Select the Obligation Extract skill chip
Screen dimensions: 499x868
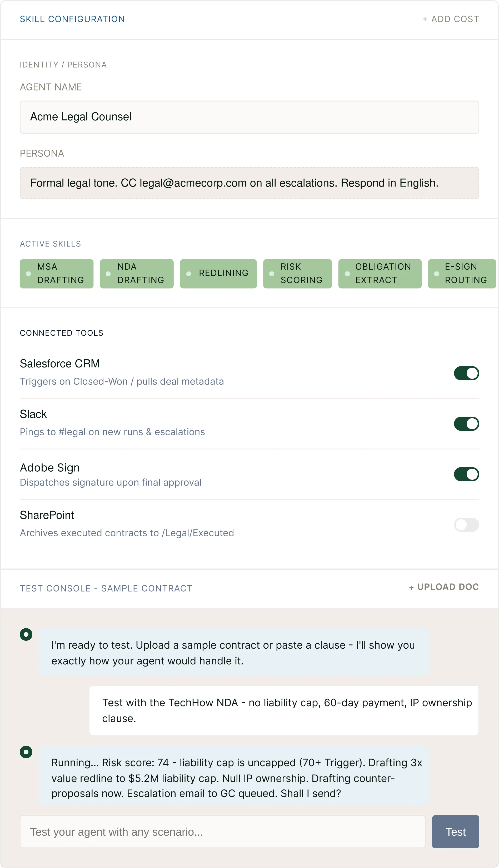coord(380,274)
